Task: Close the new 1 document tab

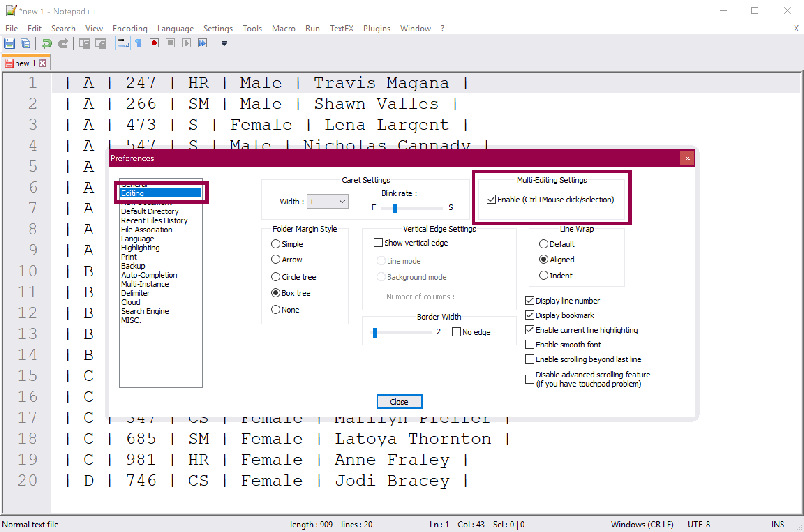Action: [43, 63]
